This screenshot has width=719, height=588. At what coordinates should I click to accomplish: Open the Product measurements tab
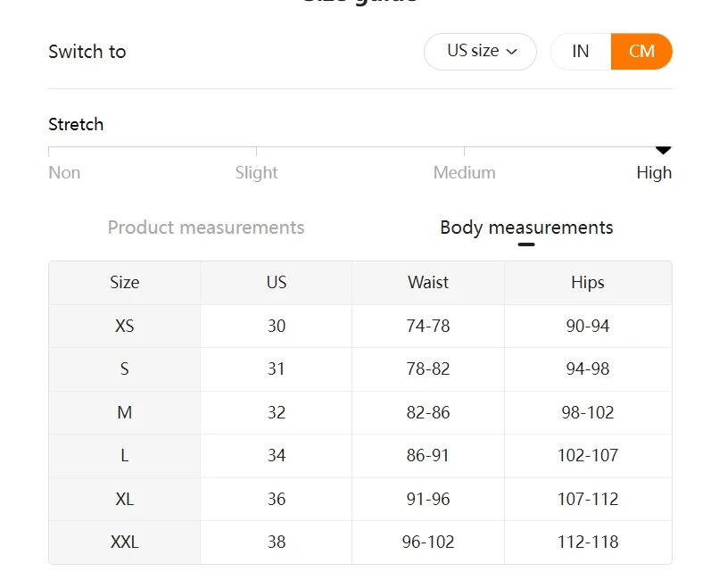click(206, 228)
